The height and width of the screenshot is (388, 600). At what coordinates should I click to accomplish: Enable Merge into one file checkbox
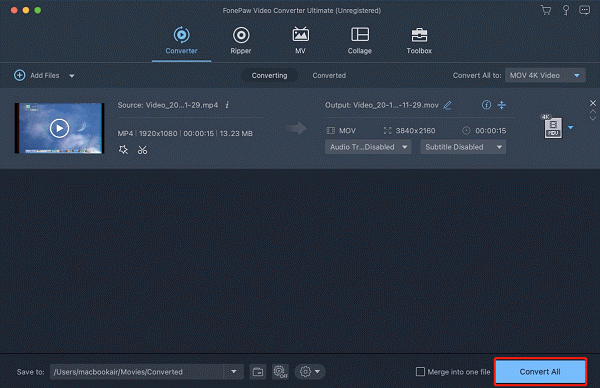click(420, 372)
